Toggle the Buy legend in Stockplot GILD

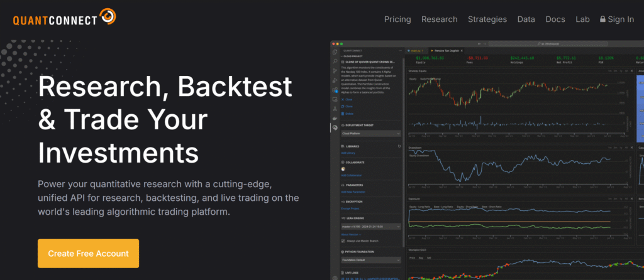coord(421,258)
